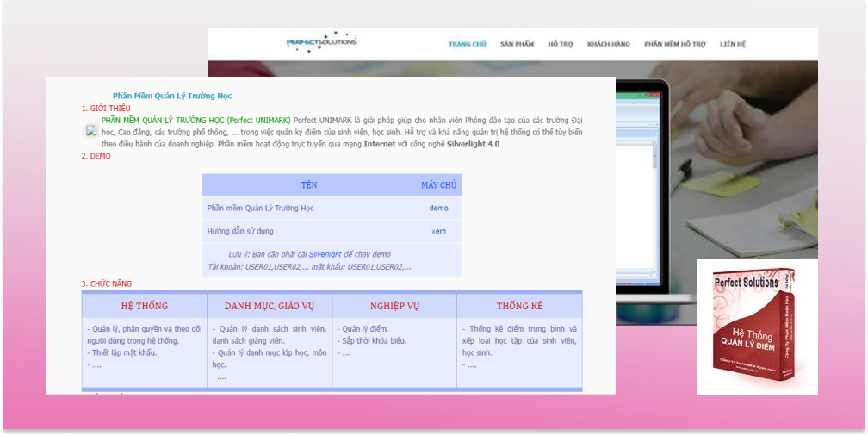Click the MÁY CHỦ header in the demo table

click(x=438, y=185)
